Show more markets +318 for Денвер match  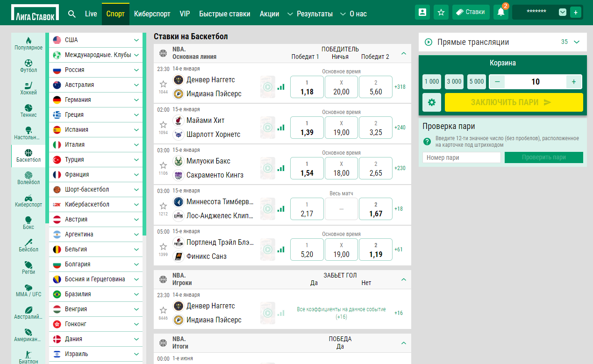tap(400, 87)
